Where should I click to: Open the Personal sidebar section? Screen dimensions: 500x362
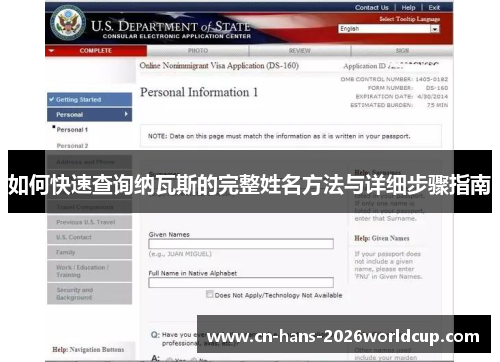tap(89, 115)
